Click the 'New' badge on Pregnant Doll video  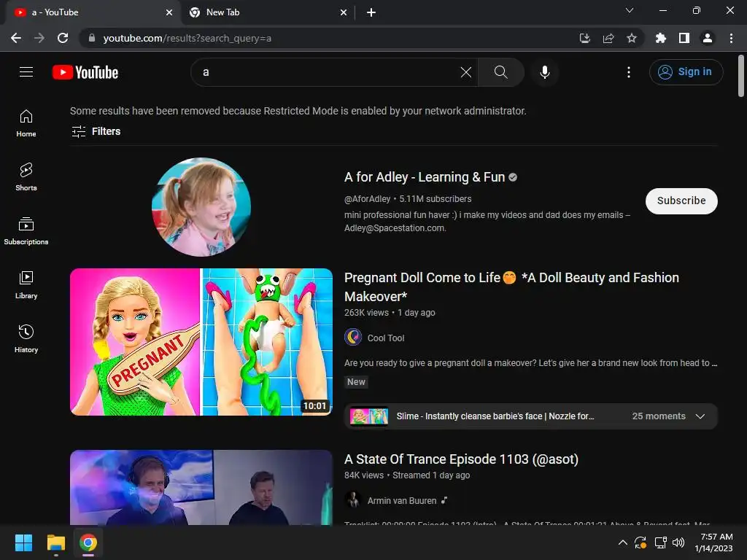[x=356, y=382]
